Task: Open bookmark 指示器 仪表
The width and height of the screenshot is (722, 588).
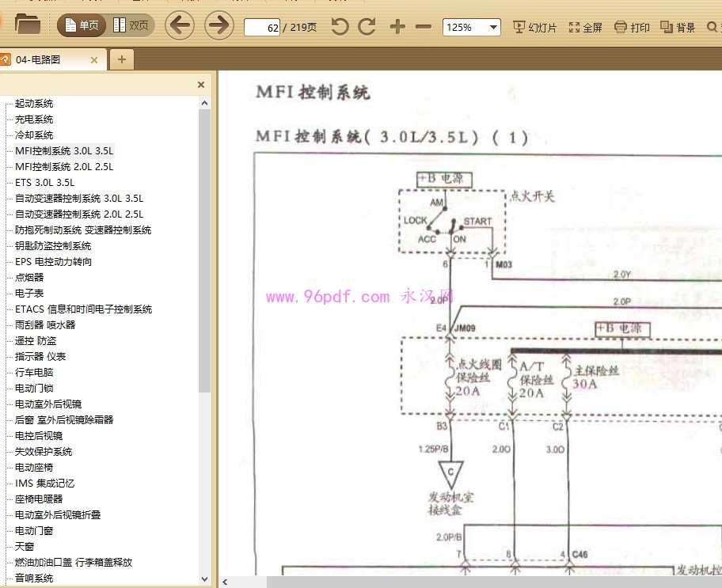Action: [40, 356]
